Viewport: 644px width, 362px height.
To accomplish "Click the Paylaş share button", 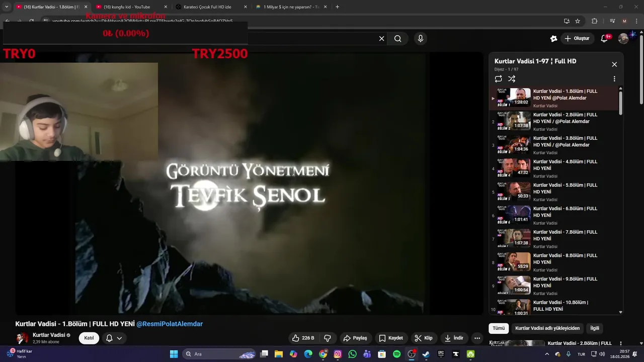I will (355, 338).
